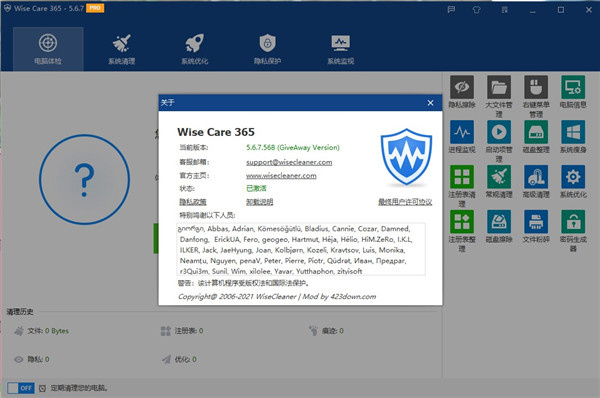This screenshot has width=600, height=398.
Task: Maximize the Wise Care 365 window
Action: (x=561, y=10)
